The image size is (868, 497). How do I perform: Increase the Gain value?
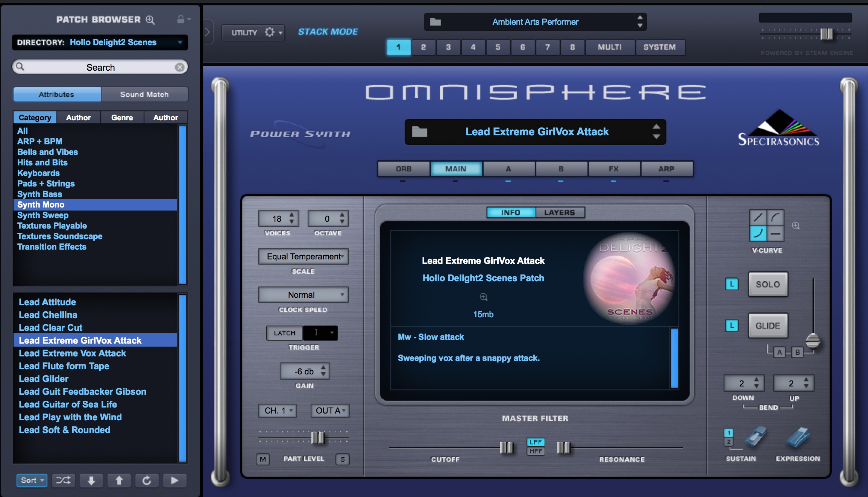point(323,368)
